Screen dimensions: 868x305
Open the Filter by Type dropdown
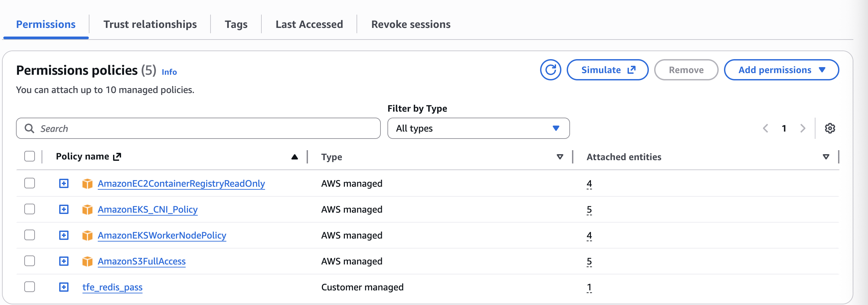pyautogui.click(x=478, y=128)
